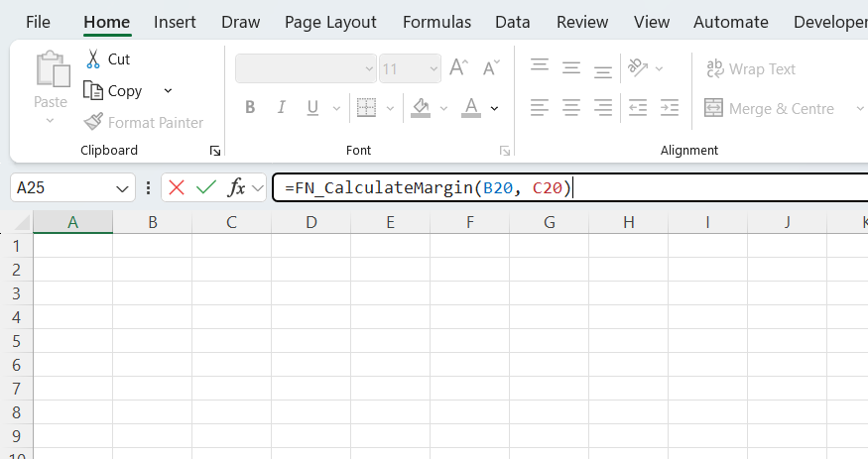Increase font size with the larger A icon
The image size is (868, 459).
(459, 68)
